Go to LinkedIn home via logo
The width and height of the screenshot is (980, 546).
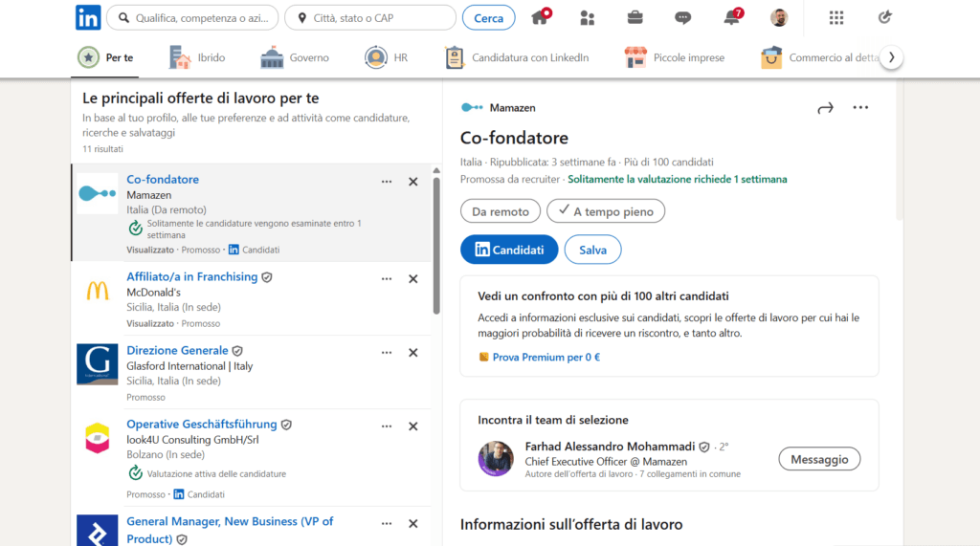click(88, 17)
